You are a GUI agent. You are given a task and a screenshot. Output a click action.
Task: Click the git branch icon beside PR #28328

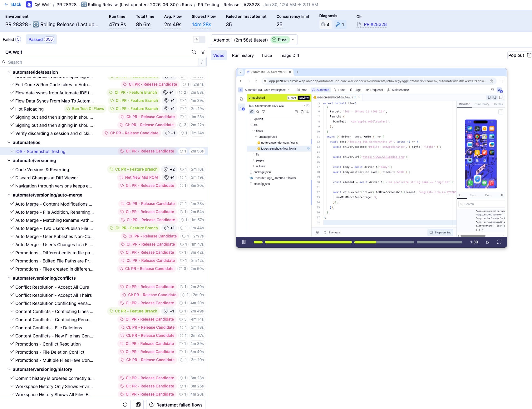tap(359, 24)
